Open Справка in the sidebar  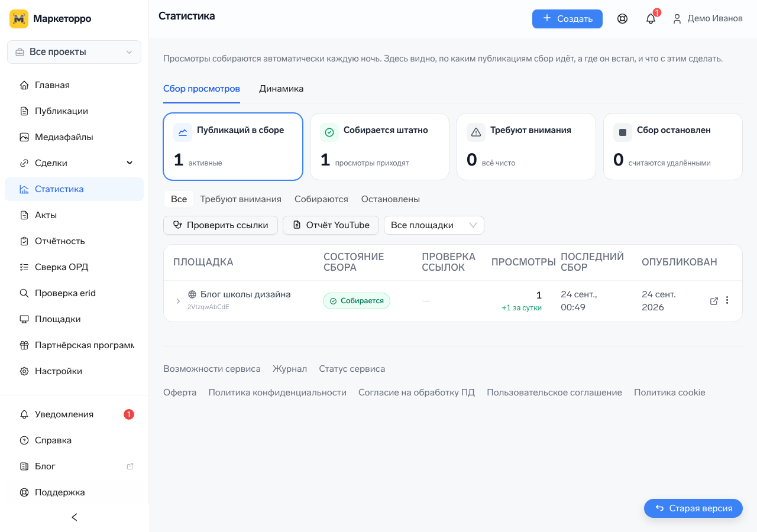pos(74,440)
